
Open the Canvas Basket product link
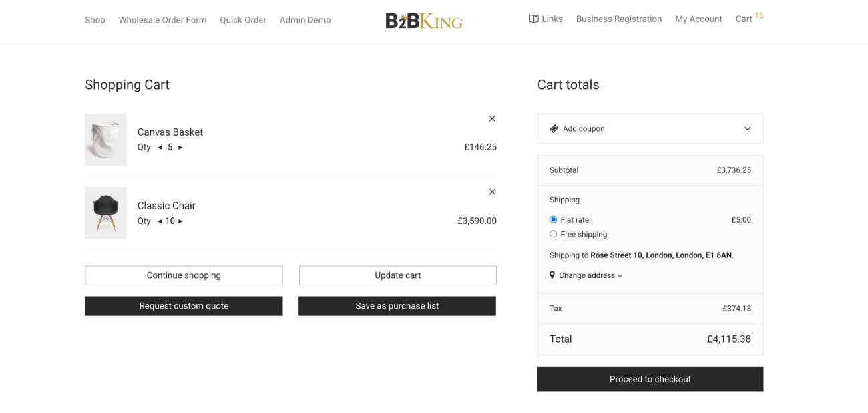(170, 132)
